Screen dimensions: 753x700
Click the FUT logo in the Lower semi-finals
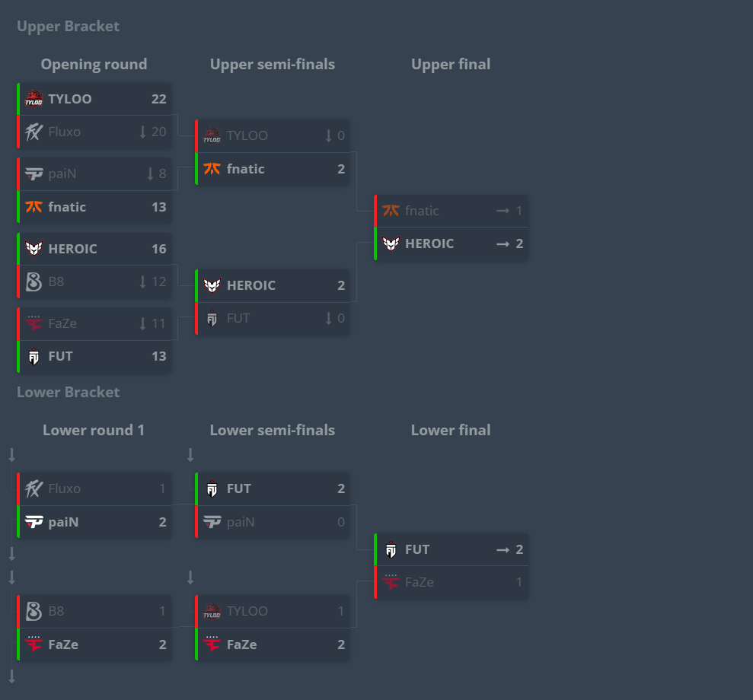212,488
